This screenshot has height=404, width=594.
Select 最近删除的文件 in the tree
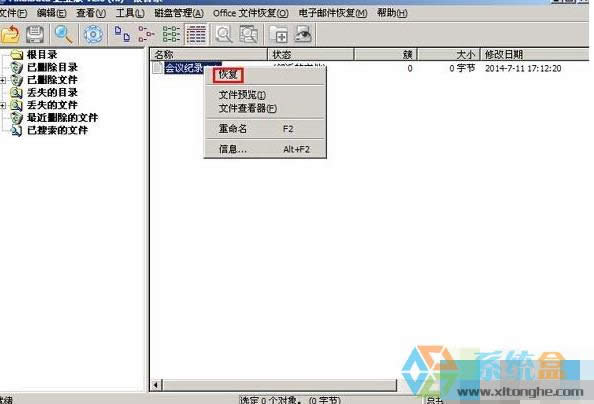(x=62, y=118)
